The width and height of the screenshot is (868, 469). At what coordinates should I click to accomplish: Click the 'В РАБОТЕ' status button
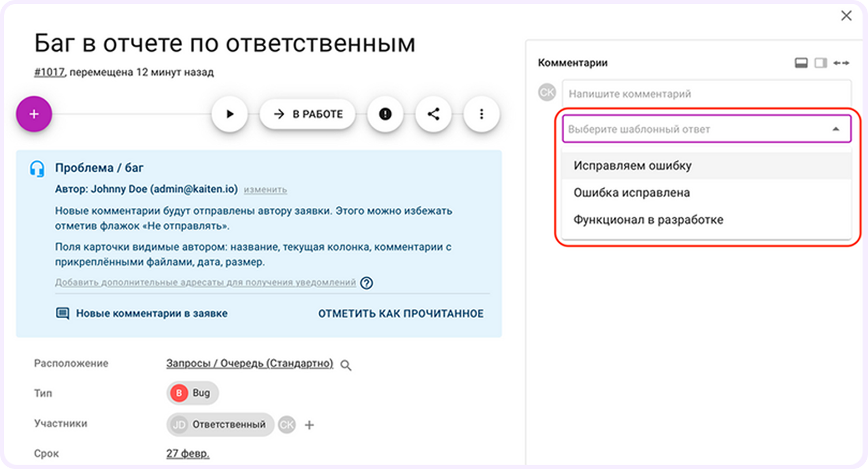tap(307, 114)
